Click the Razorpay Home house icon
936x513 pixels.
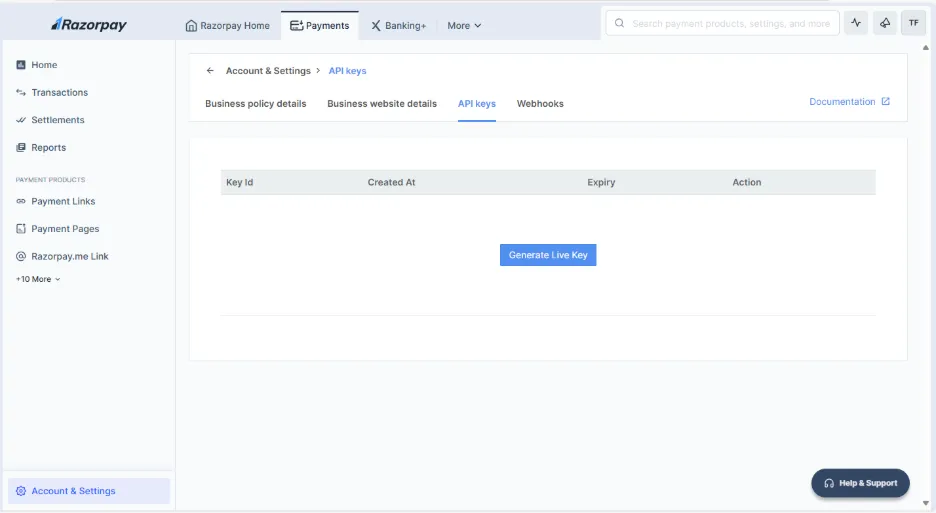(x=191, y=26)
